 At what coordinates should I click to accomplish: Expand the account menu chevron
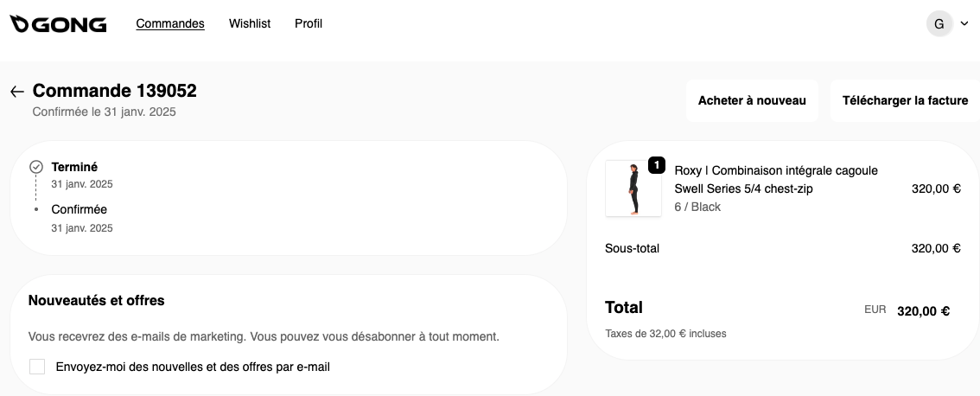[x=964, y=24]
